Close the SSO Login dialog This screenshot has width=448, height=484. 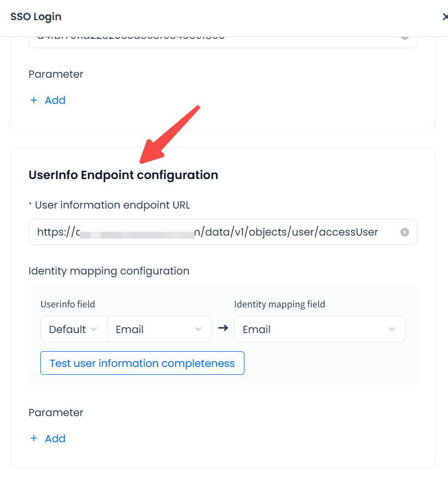point(445,17)
